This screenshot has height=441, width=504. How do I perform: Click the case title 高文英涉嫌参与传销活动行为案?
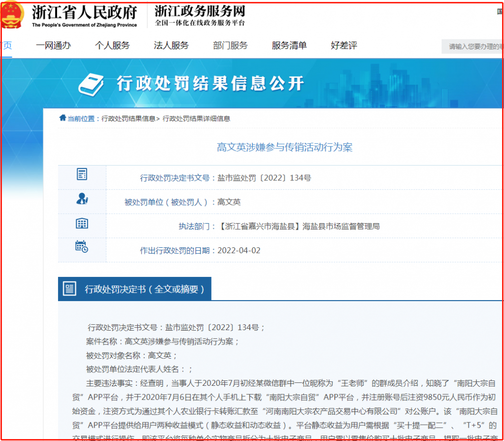coord(284,147)
